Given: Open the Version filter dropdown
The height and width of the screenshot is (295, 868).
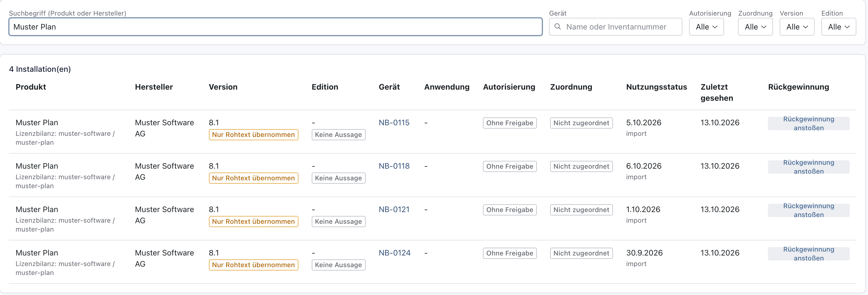Looking at the screenshot, I should (797, 27).
